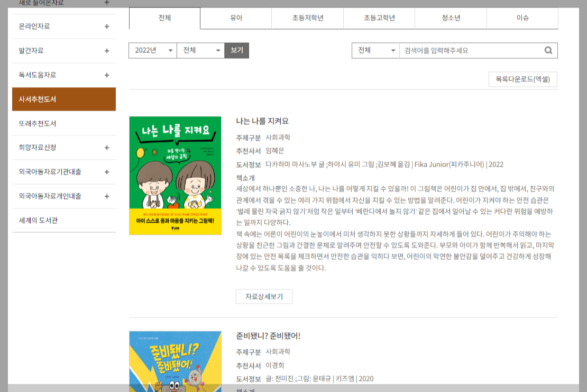
Task: Click 목록다운로드(엑셀) button
Action: tap(523, 79)
